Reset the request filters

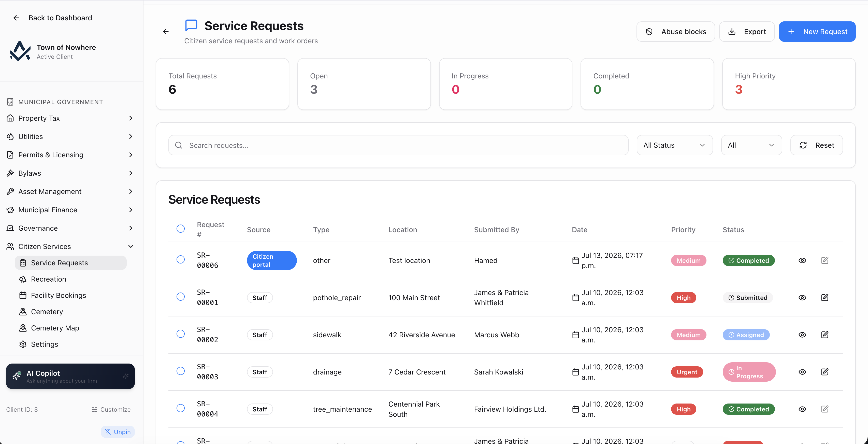pos(816,145)
